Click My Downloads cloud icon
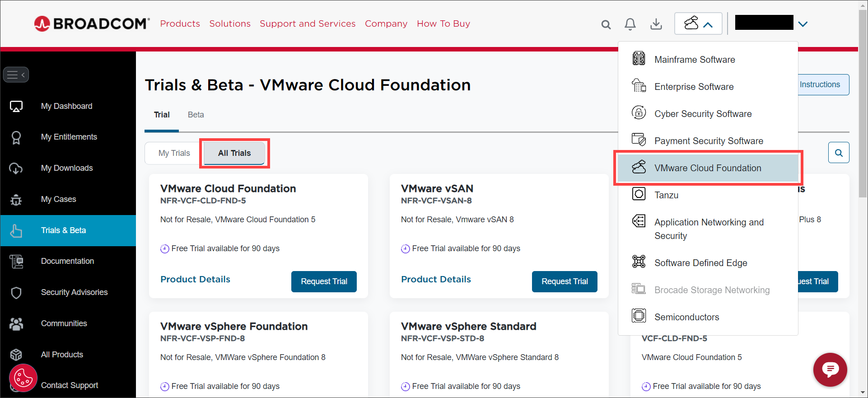This screenshot has width=868, height=398. (x=16, y=169)
